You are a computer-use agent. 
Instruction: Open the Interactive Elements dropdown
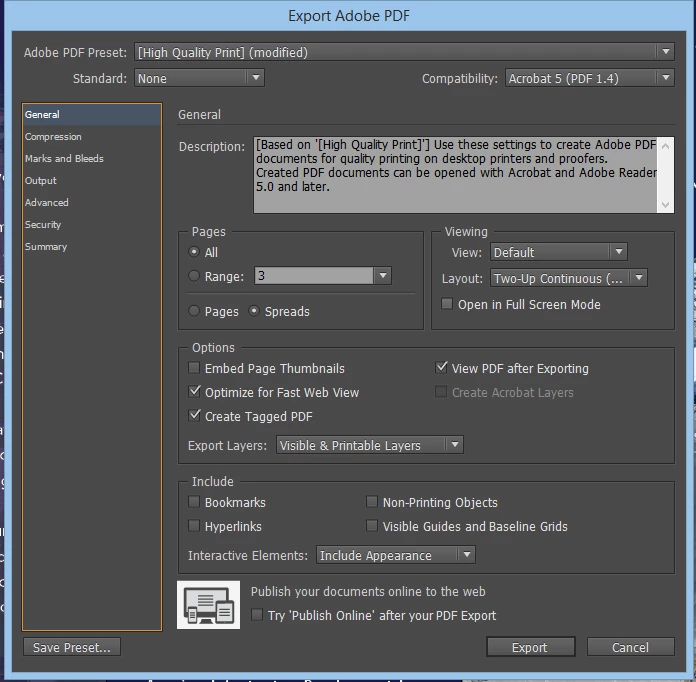[x=395, y=555]
